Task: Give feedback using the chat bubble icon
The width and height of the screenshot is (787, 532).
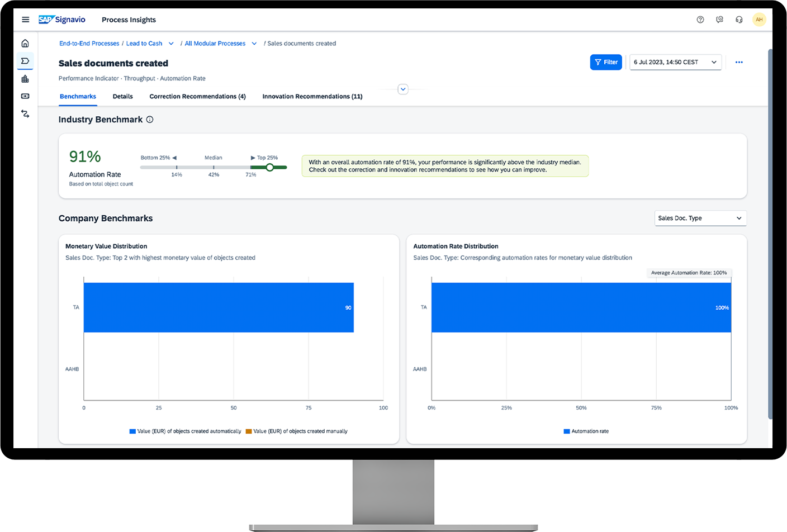Action: (720, 19)
